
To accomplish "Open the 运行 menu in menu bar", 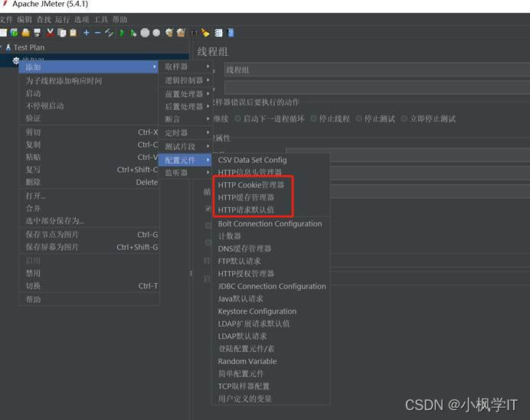I will tap(62, 20).
